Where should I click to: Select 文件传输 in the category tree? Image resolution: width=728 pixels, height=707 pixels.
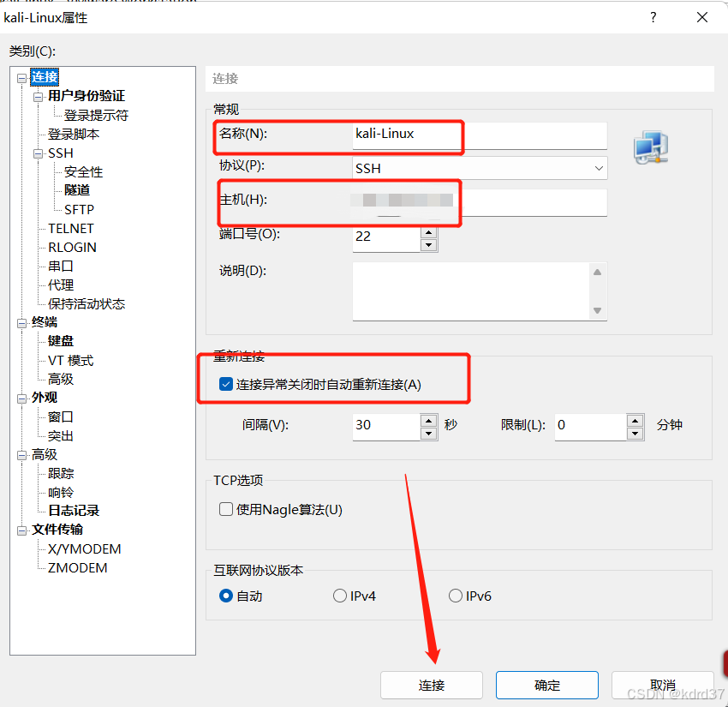click(x=57, y=530)
